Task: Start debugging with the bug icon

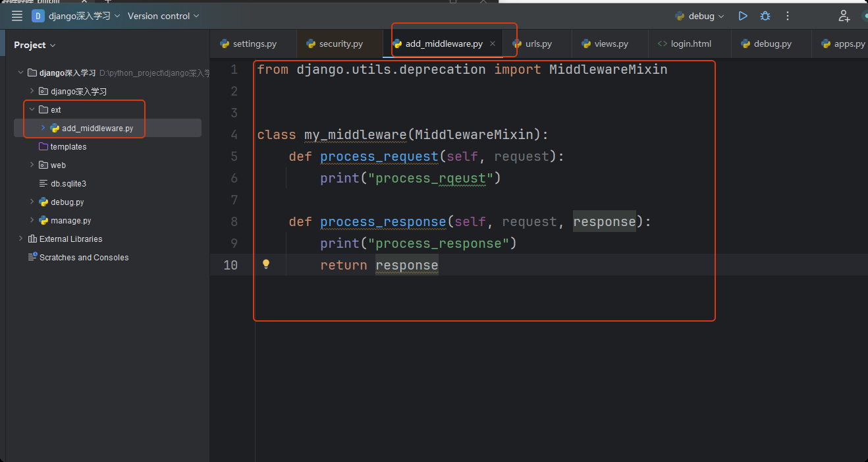Action: [765, 16]
